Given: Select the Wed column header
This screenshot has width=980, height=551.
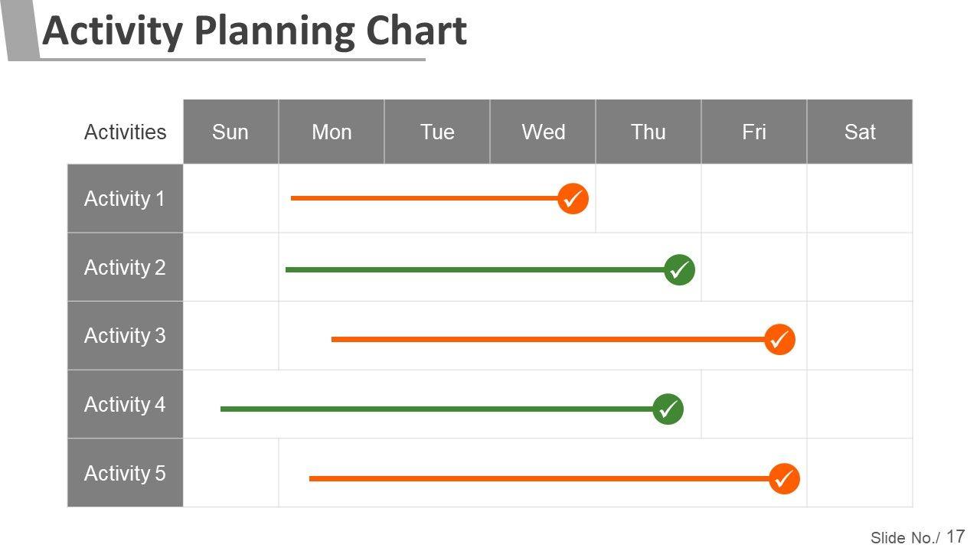Looking at the screenshot, I should pyautogui.click(x=543, y=132).
